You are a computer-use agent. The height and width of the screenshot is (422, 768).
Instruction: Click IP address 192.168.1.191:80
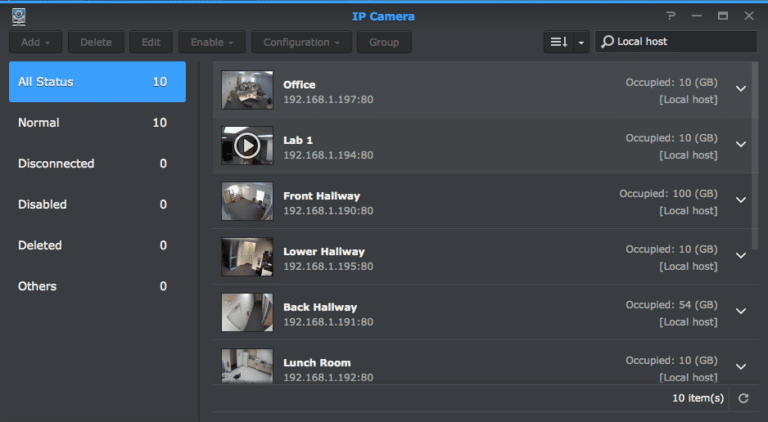click(x=328, y=322)
